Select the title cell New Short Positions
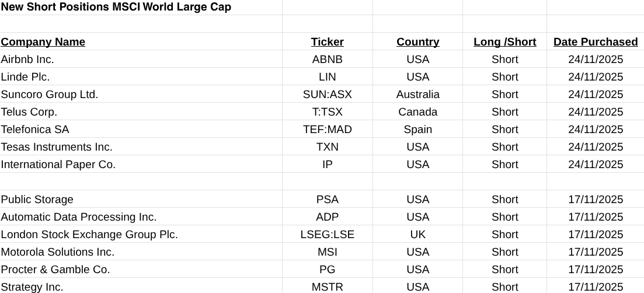Viewport: 644px width, 293px height. coord(116,7)
